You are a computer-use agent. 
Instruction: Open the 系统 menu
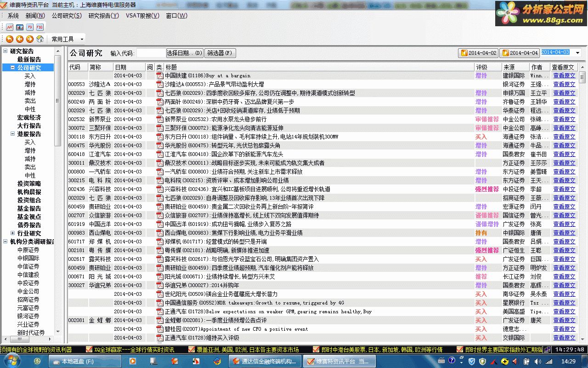(x=13, y=16)
